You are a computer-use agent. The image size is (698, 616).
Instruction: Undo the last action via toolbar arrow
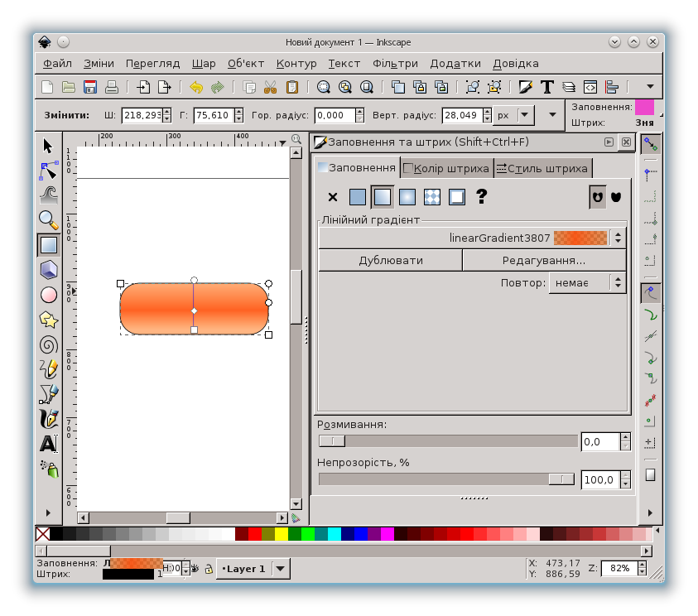pos(196,87)
